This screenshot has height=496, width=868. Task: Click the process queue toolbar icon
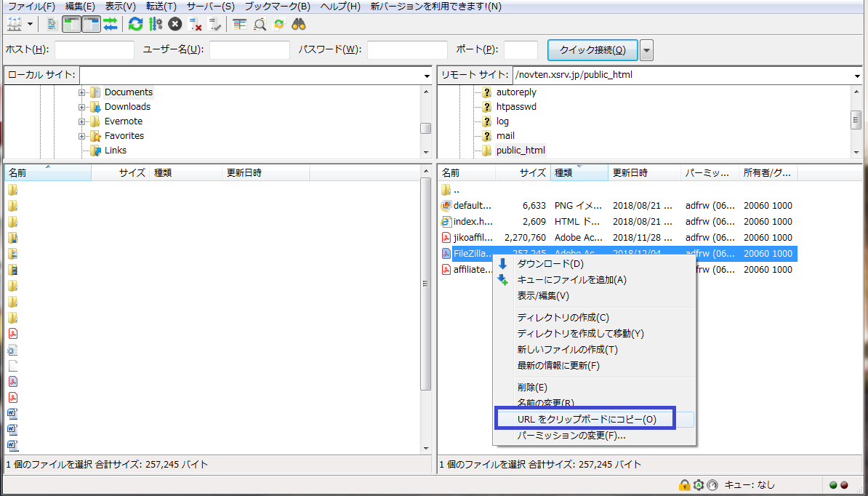pos(155,24)
